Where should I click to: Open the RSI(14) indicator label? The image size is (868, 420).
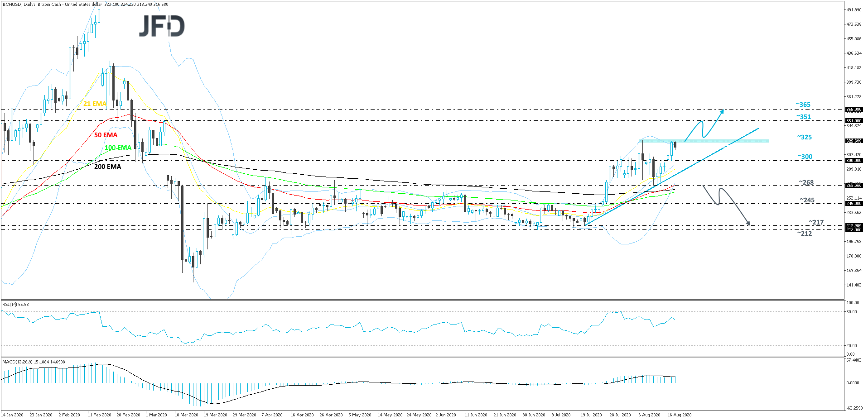[15, 305]
